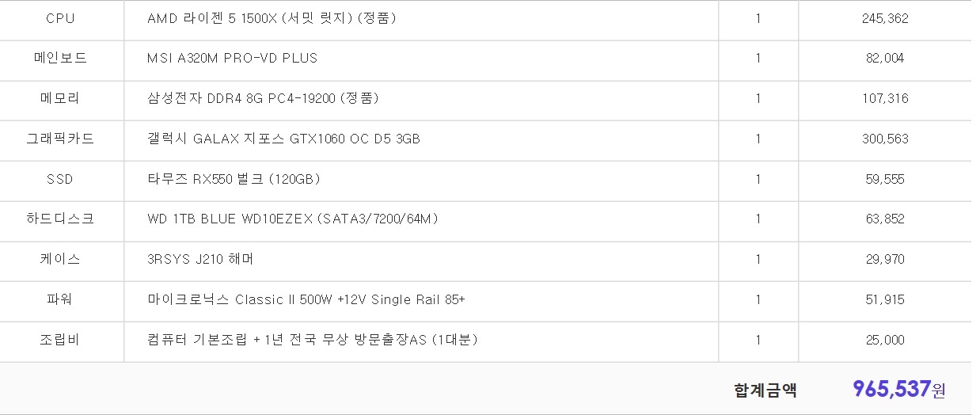Screen dimensions: 980x415
Task: Select the 그래픽카드 category label
Action: (x=60, y=139)
